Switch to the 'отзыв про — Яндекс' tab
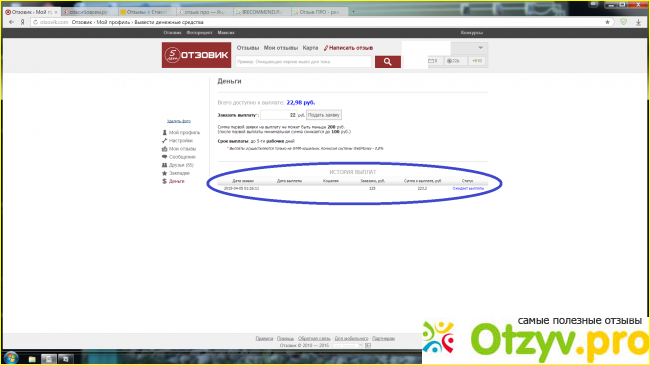Screen dimensions: 650x365 point(204,12)
